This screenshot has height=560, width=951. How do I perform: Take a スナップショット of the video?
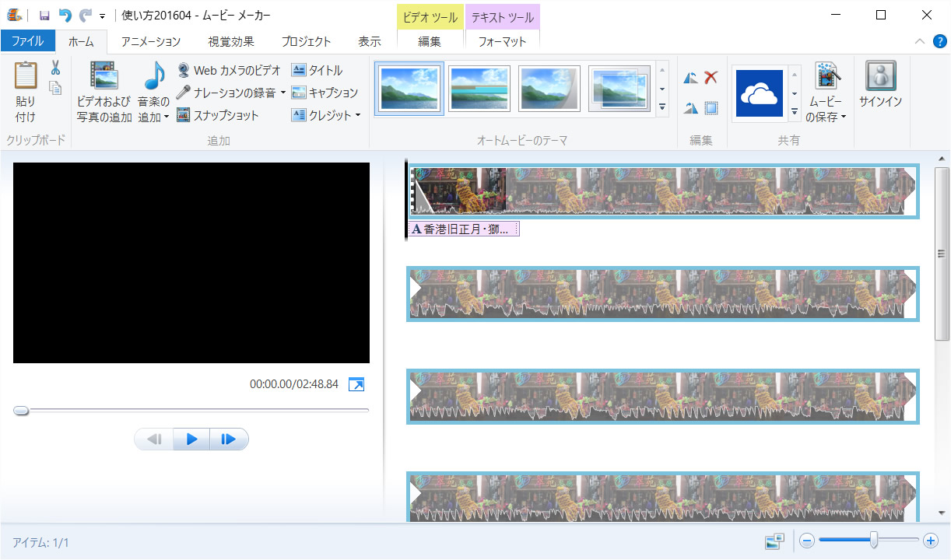coord(217,115)
